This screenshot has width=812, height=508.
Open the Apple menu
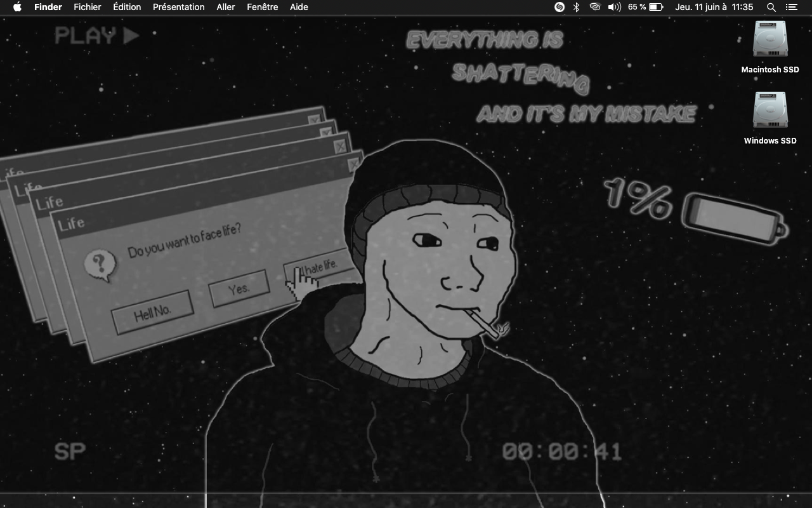17,7
